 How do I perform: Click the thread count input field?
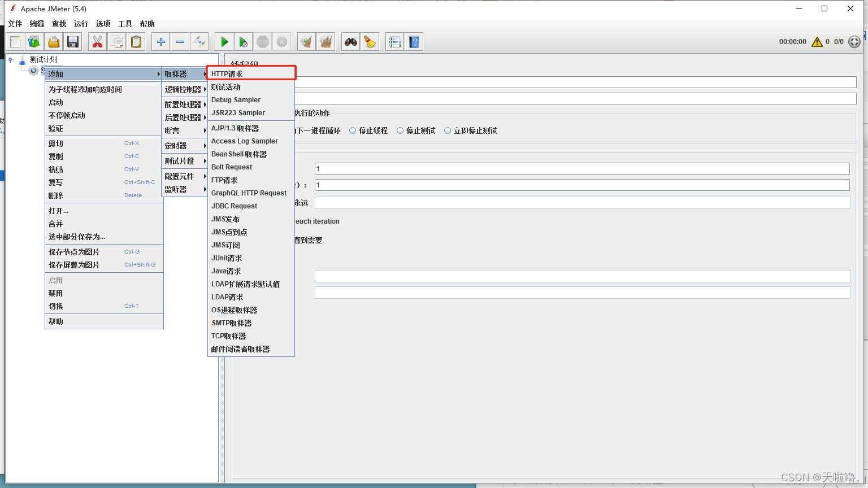pos(582,169)
